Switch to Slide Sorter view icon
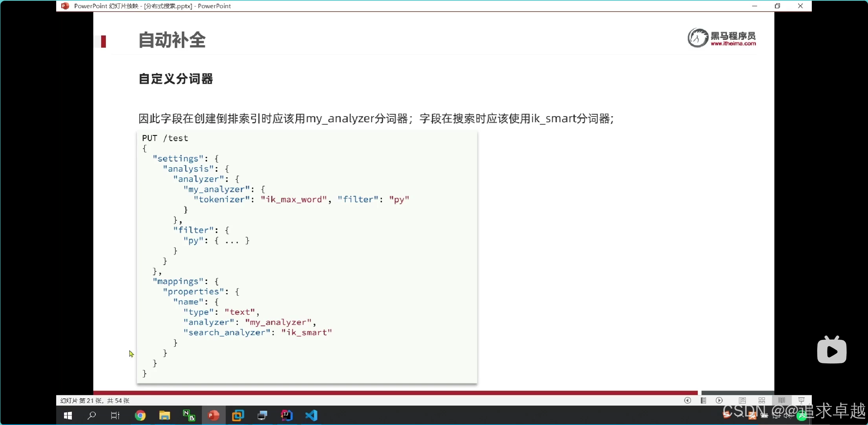Viewport: 868px width, 425px height. (762, 400)
